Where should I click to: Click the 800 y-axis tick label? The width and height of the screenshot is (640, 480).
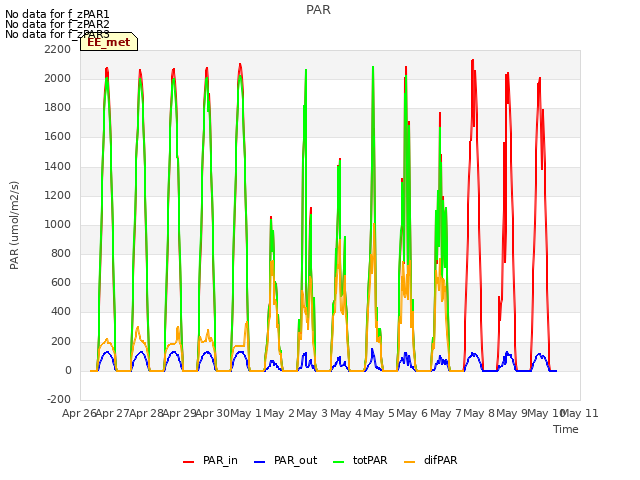(61, 253)
